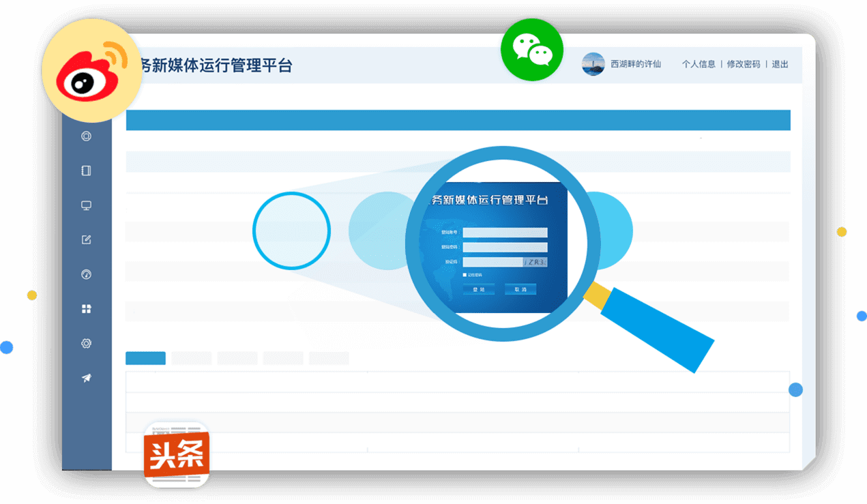Tick the remember password checkbox
Image resolution: width=867 pixels, height=504 pixels.
coord(465,275)
